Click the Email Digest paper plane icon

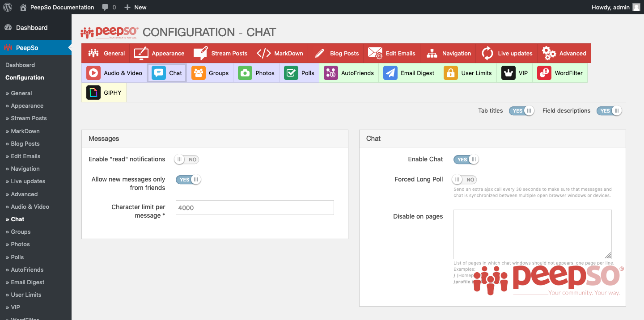tap(390, 73)
